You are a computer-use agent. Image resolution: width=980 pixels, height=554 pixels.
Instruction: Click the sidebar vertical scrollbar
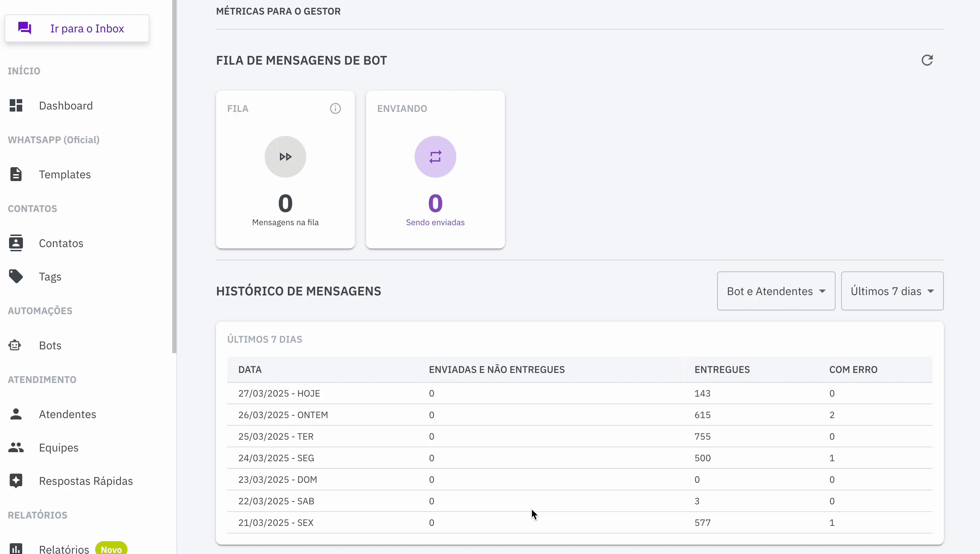point(174,175)
